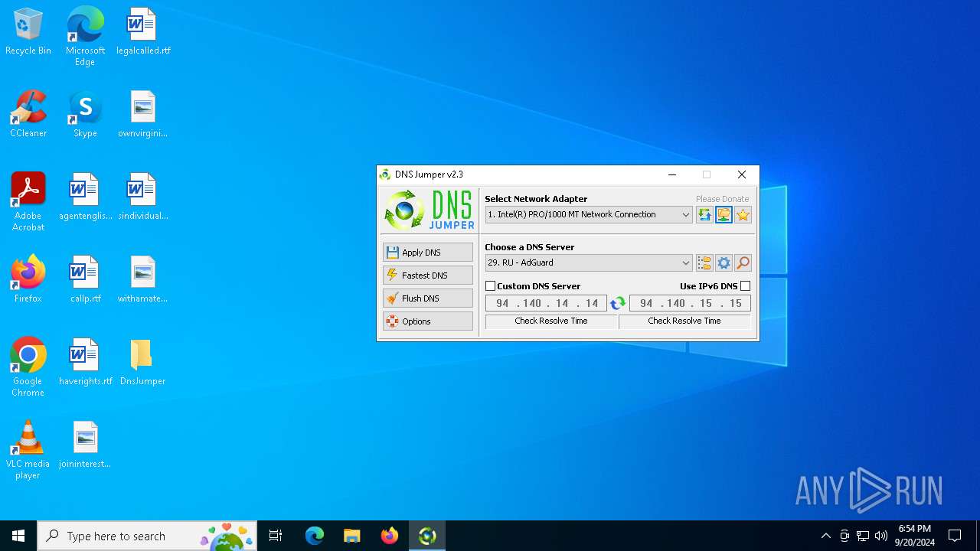The width and height of the screenshot is (980, 551).
Task: Open Microsoft Edge from the taskbar
Action: coord(315,536)
